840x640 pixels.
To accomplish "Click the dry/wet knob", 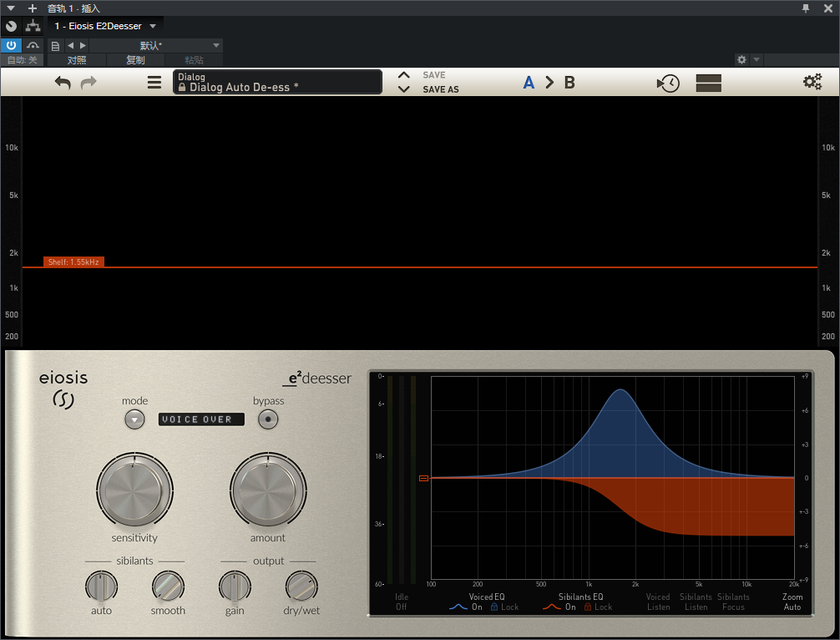I will (x=301, y=587).
